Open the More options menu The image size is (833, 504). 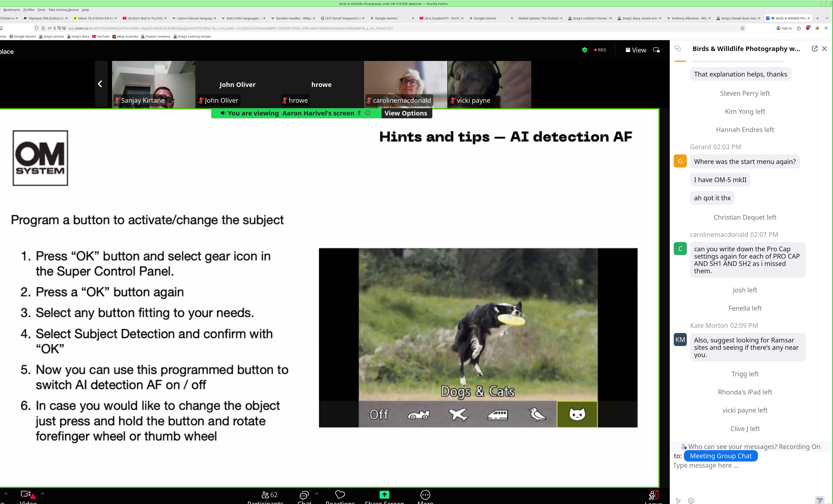pos(425,495)
